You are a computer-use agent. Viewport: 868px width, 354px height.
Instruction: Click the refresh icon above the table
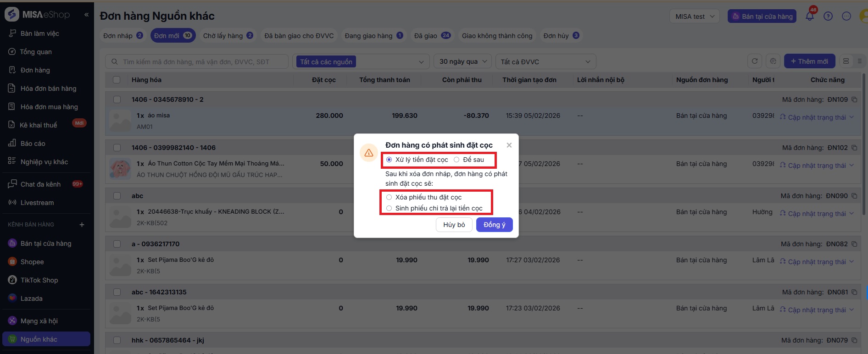[755, 61]
